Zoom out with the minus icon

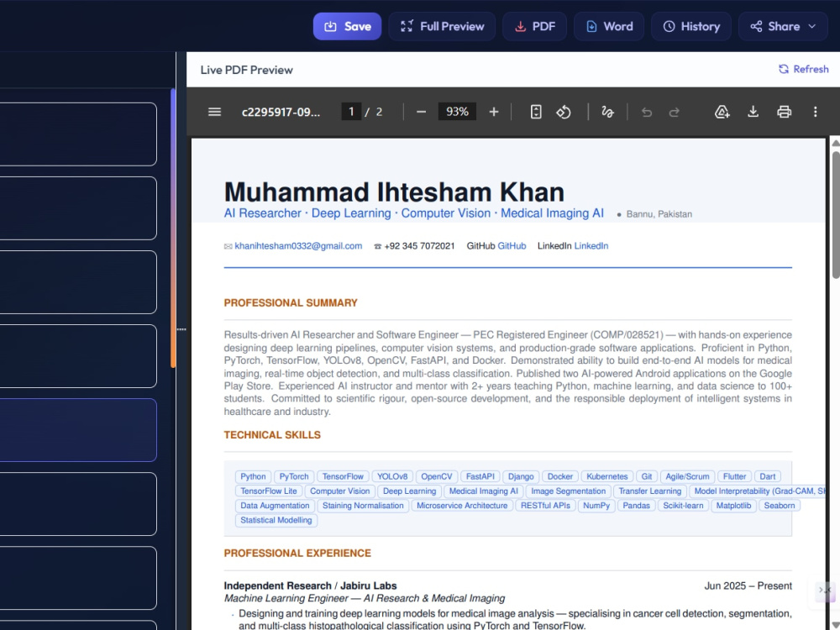coord(421,112)
